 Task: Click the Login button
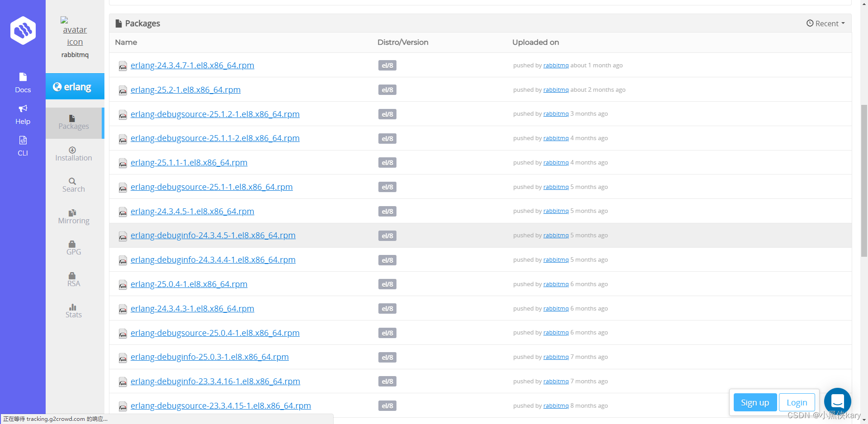(x=797, y=402)
